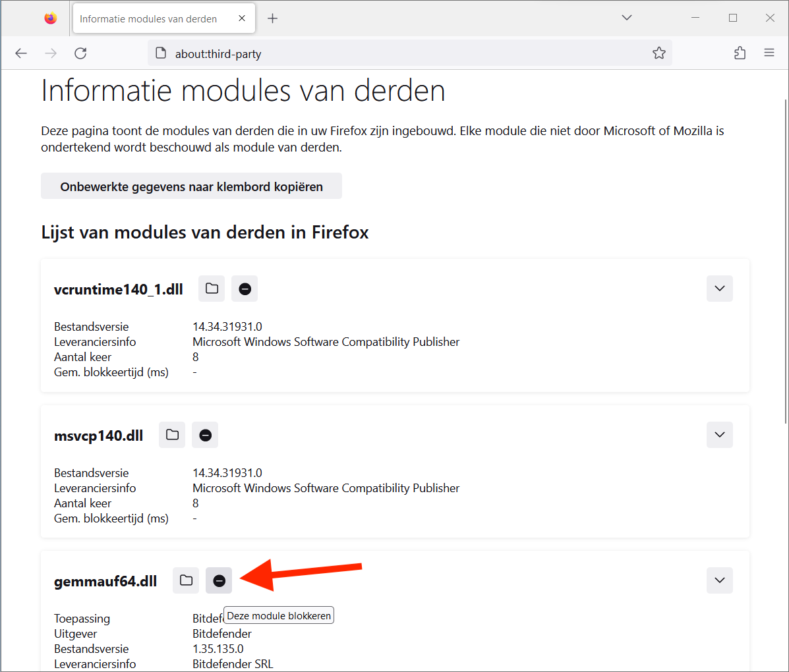Block the gemmauf64.dll module

[219, 580]
